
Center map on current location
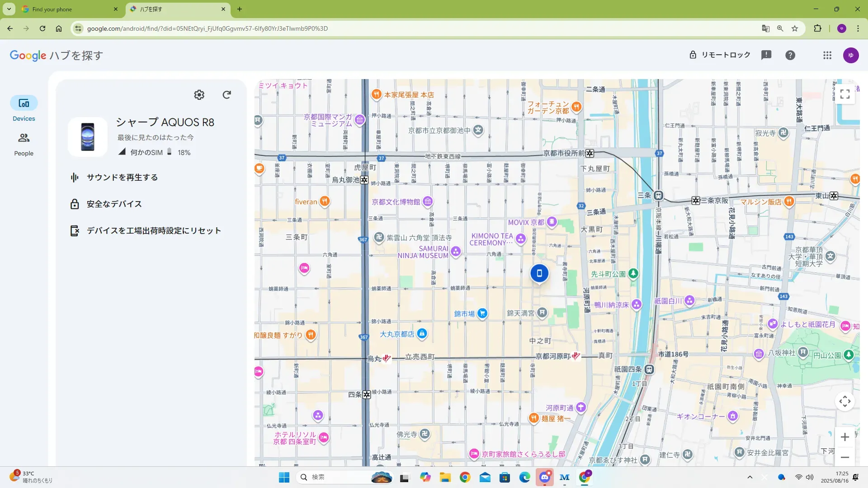(844, 401)
